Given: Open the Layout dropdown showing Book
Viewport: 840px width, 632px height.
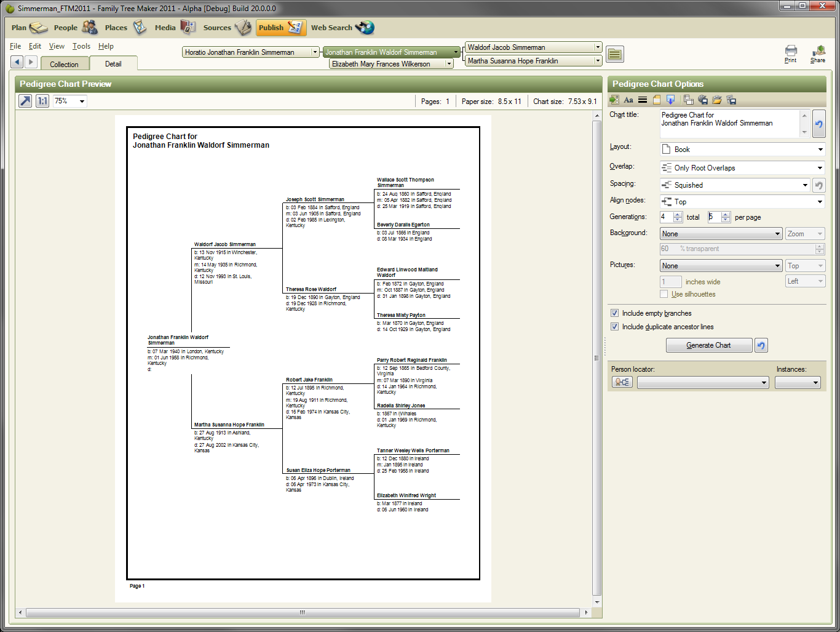Looking at the screenshot, I should 742,150.
